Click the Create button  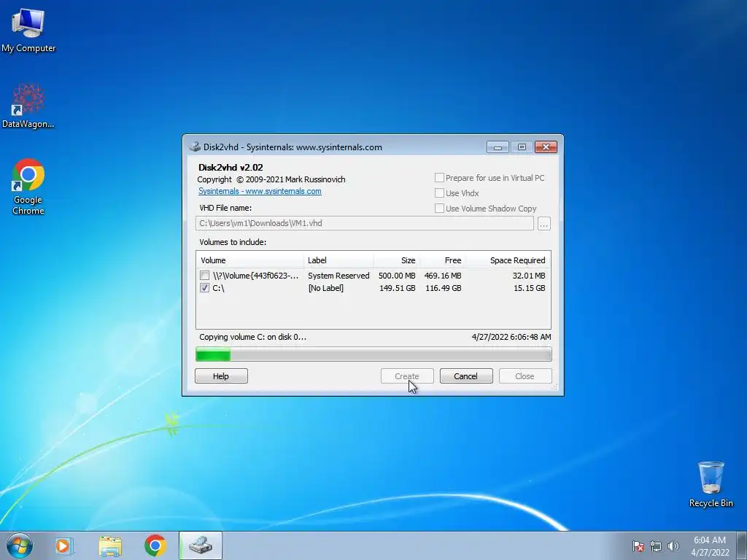coord(407,376)
